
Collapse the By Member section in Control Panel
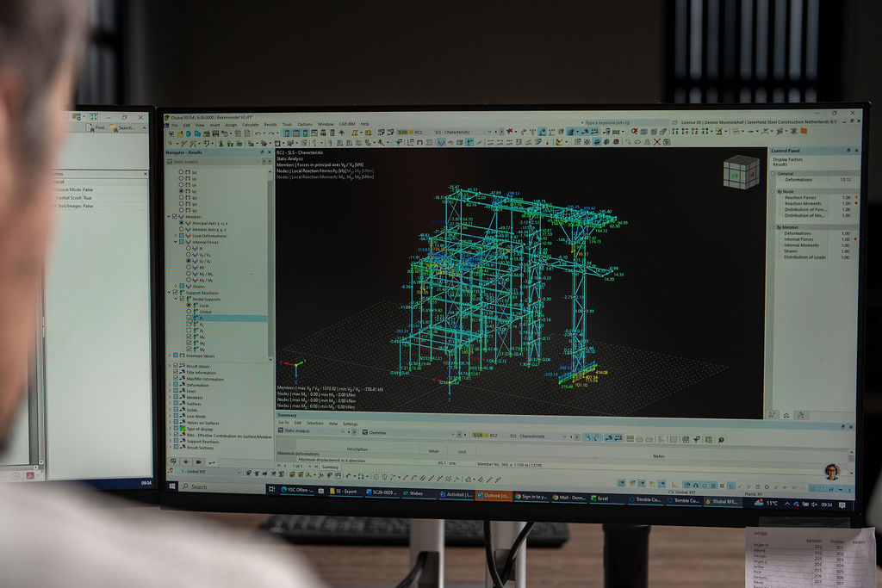773,227
